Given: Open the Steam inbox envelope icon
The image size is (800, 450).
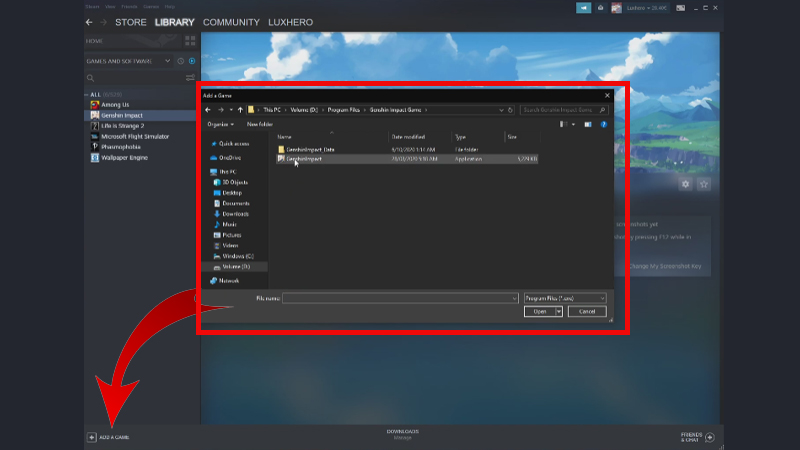Looking at the screenshot, I should click(601, 8).
